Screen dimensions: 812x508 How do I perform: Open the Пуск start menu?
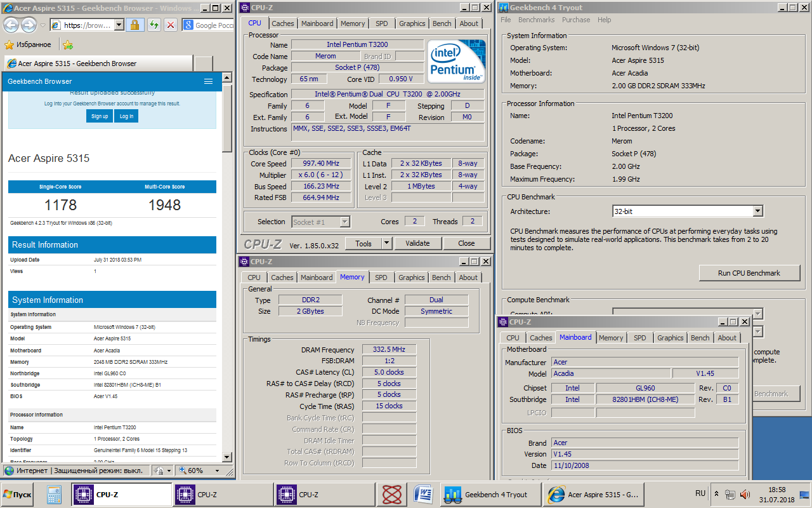[x=17, y=494]
